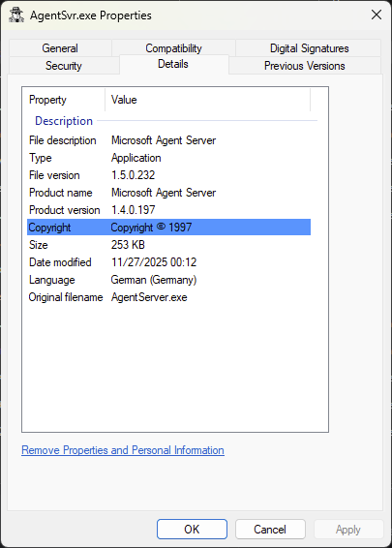Click the Copyright © 1997 value
392x548 pixels.
tap(151, 228)
